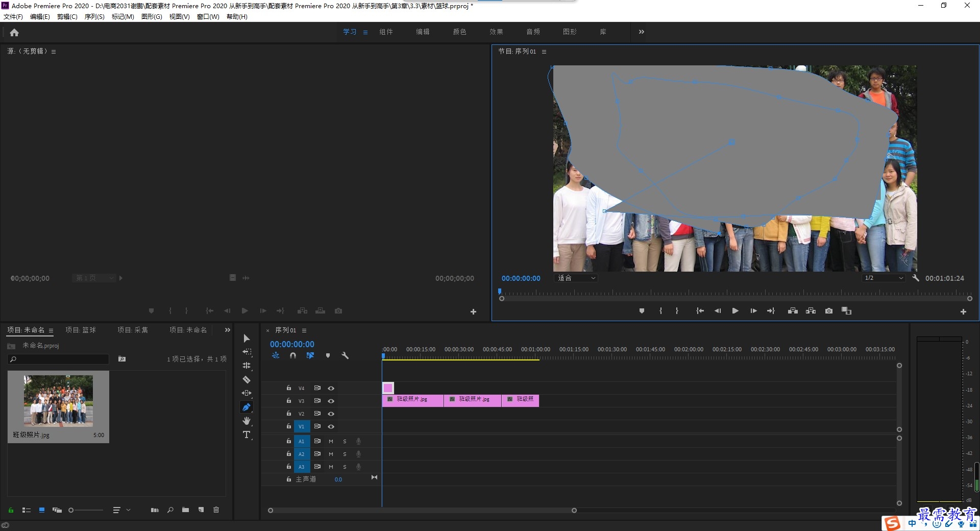Click the Extract button in program monitor
This screenshot has height=531, width=980.
click(x=811, y=310)
